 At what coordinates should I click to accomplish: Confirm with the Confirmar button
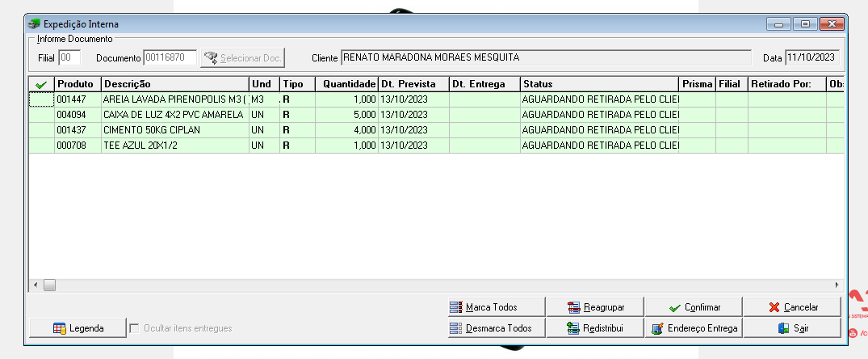point(694,307)
